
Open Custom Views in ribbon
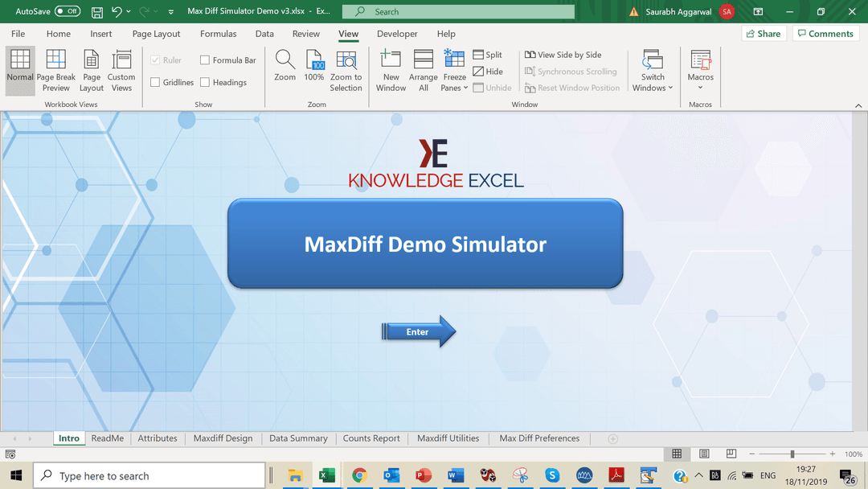click(x=121, y=70)
